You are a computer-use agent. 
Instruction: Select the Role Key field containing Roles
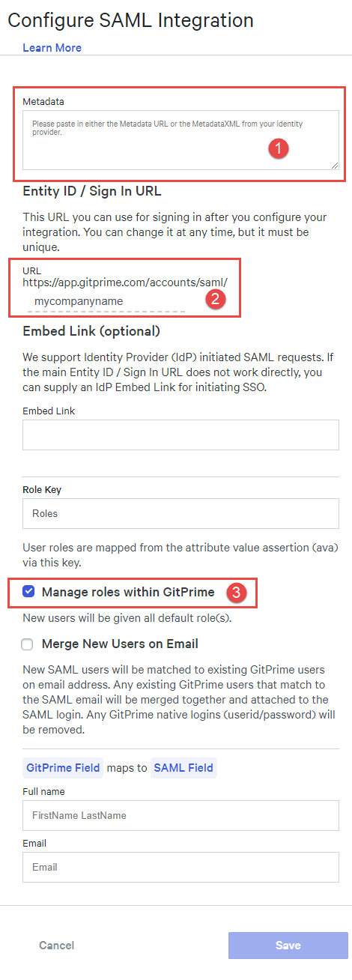(x=180, y=513)
